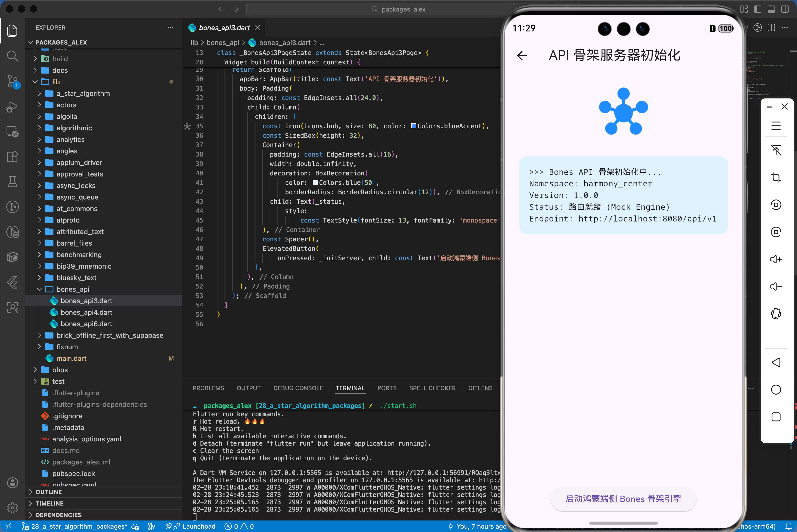Collapse the bones_api folder

(x=73, y=289)
